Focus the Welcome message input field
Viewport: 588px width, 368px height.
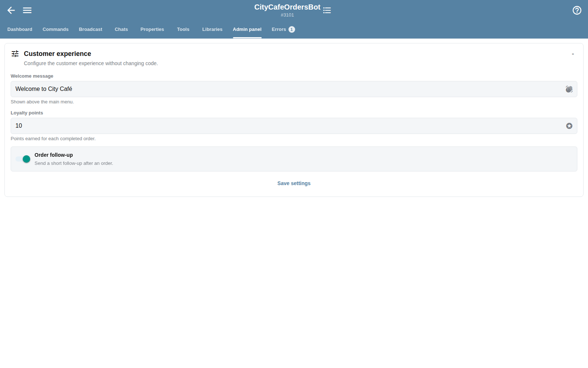tap(294, 89)
